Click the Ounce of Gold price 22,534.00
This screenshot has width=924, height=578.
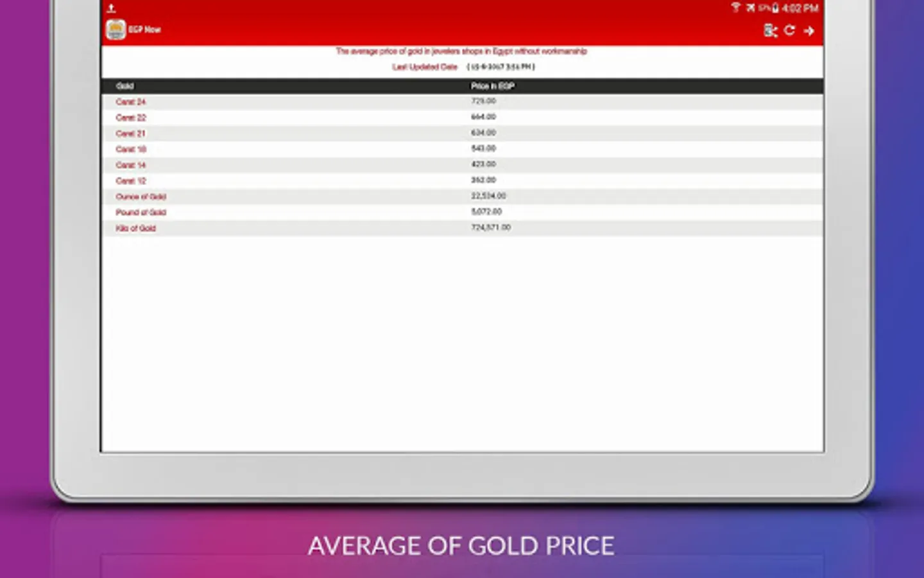[x=489, y=196]
